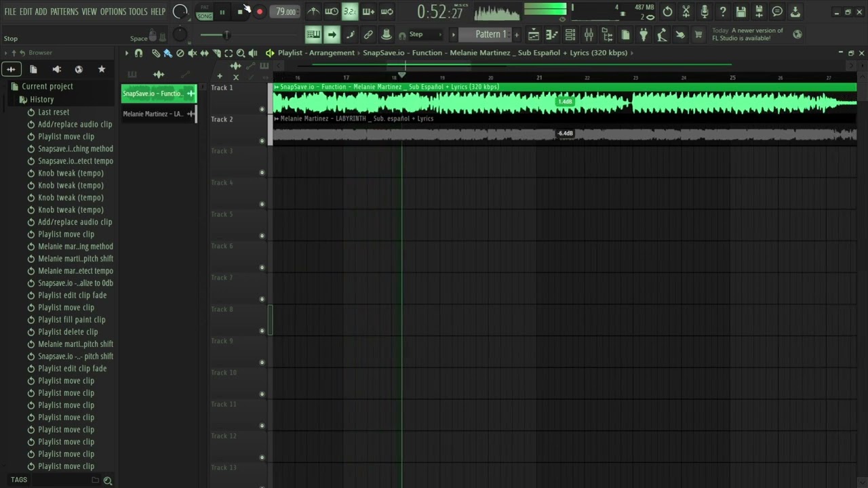This screenshot has width=868, height=488.
Task: Open the PATTERNS menu
Action: pyautogui.click(x=64, y=12)
